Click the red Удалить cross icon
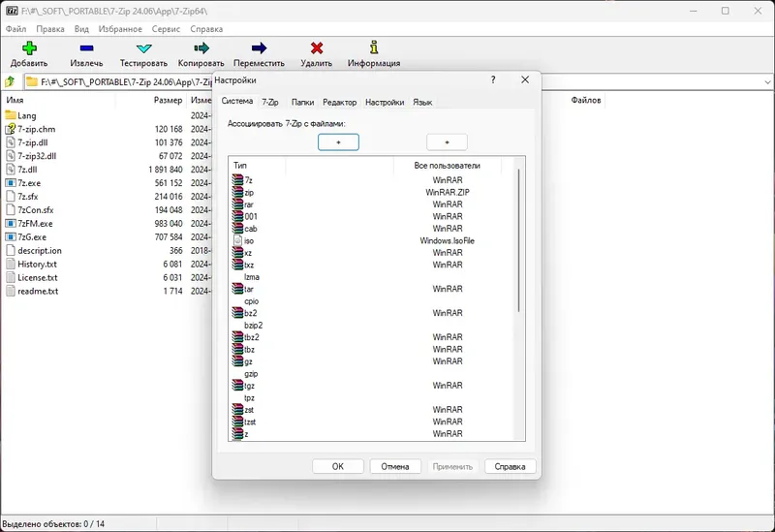 (317, 47)
